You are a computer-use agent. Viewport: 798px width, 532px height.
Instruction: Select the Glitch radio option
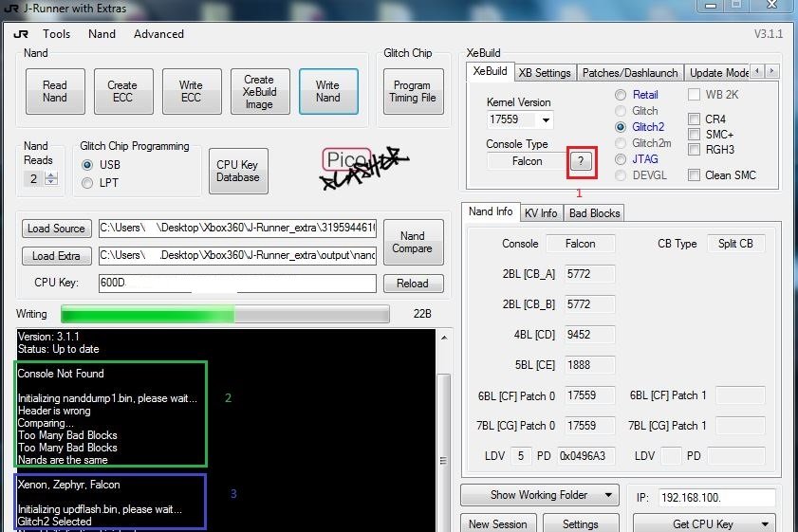[637, 111]
